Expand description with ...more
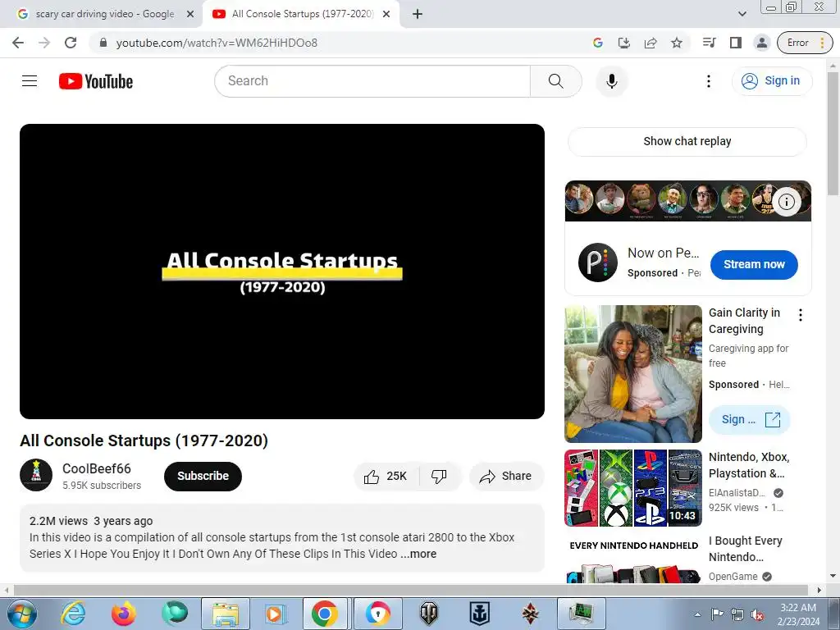This screenshot has height=630, width=840. [418, 554]
